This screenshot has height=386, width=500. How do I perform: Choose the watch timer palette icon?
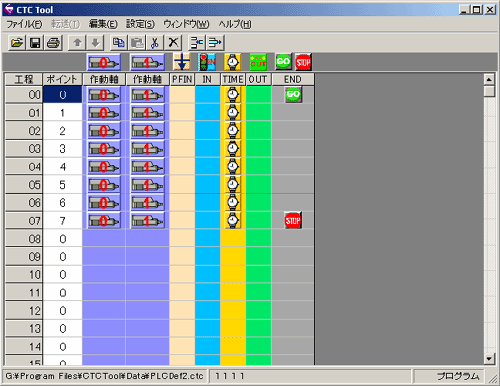click(233, 62)
